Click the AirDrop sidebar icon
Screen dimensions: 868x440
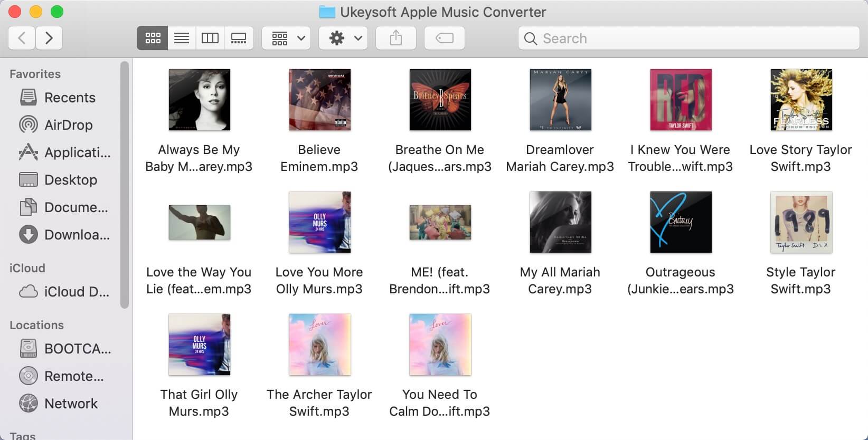coord(29,125)
